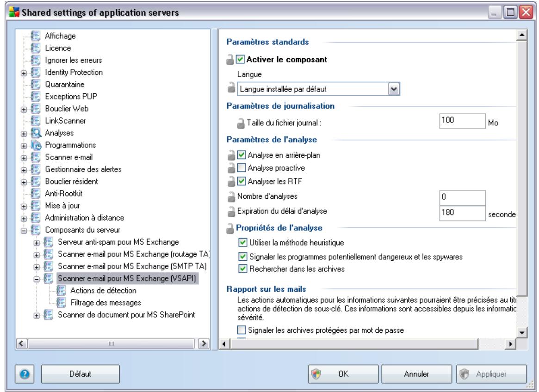Collapse Scanner e-mail pour MS Exchange (VSAPI)
The image size is (539, 392).
37,279
